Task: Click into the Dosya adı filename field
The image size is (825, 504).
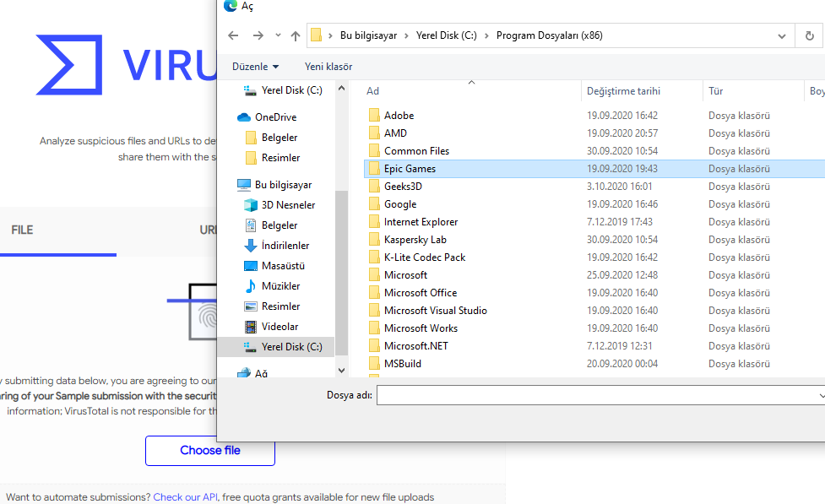Action: (x=600, y=395)
